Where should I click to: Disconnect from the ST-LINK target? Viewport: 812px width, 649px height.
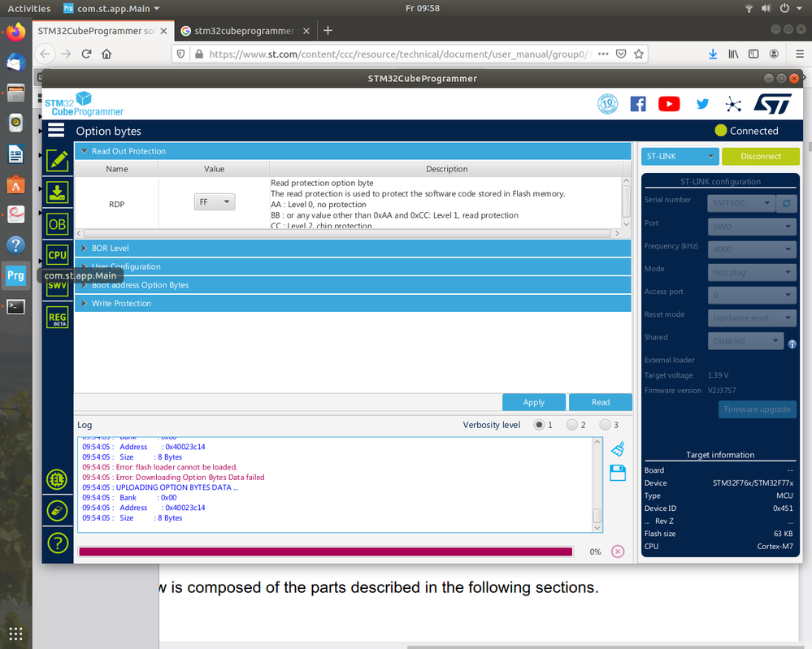click(760, 156)
